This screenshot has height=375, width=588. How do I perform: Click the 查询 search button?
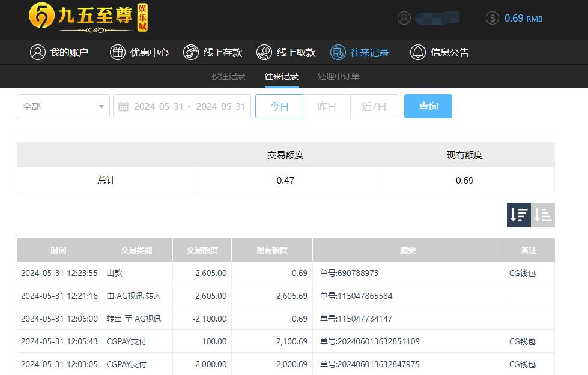click(x=428, y=106)
